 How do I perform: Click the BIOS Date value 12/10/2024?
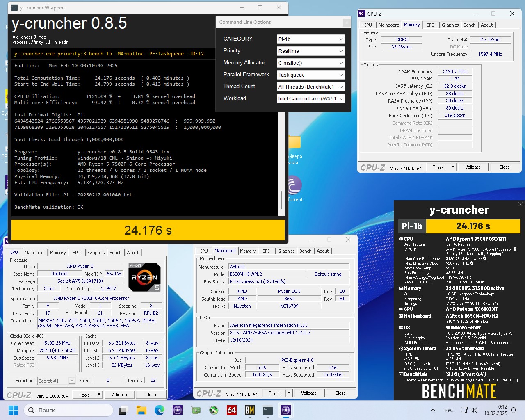pyautogui.click(x=289, y=340)
